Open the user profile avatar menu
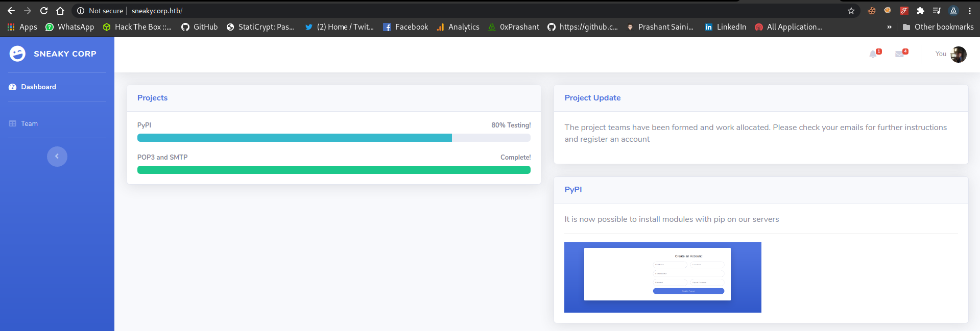980x331 pixels. [x=958, y=54]
